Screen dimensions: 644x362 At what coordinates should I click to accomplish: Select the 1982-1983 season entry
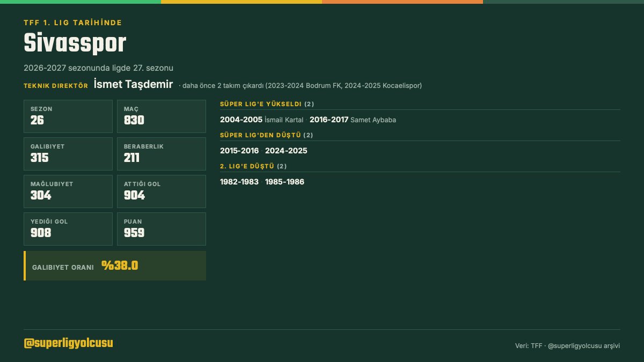coord(239,182)
